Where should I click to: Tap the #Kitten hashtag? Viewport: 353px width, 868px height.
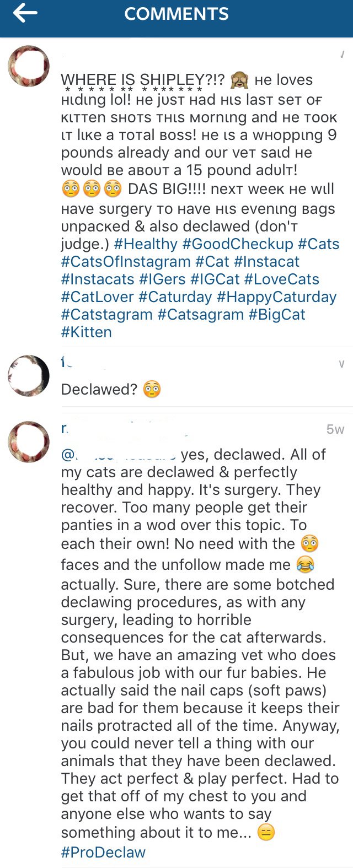coord(87,332)
